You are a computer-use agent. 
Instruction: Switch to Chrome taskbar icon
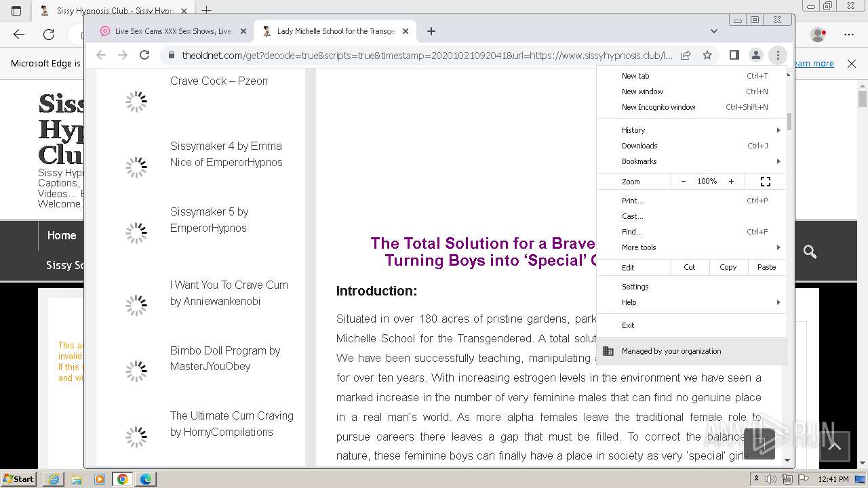pos(123,479)
